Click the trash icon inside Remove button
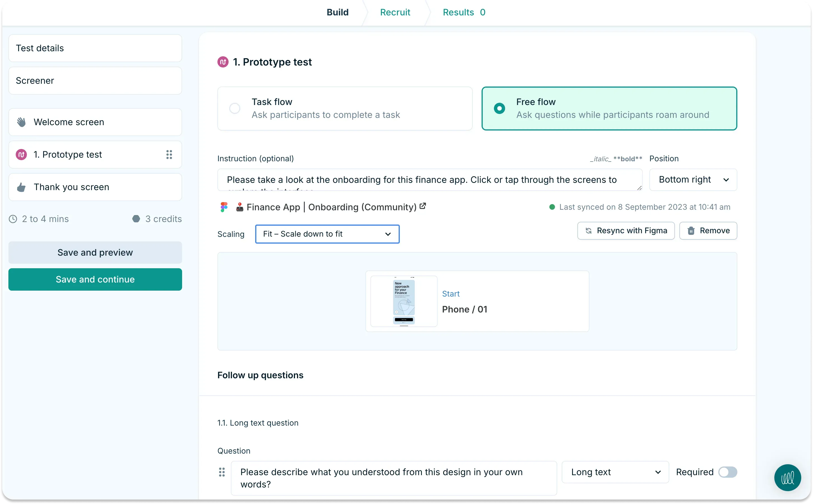This screenshot has width=813, height=504. point(691,231)
